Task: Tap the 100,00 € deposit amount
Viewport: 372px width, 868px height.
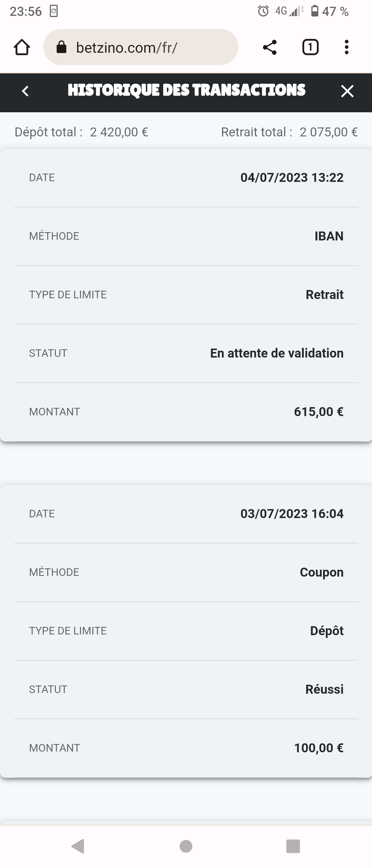Action: (x=319, y=748)
